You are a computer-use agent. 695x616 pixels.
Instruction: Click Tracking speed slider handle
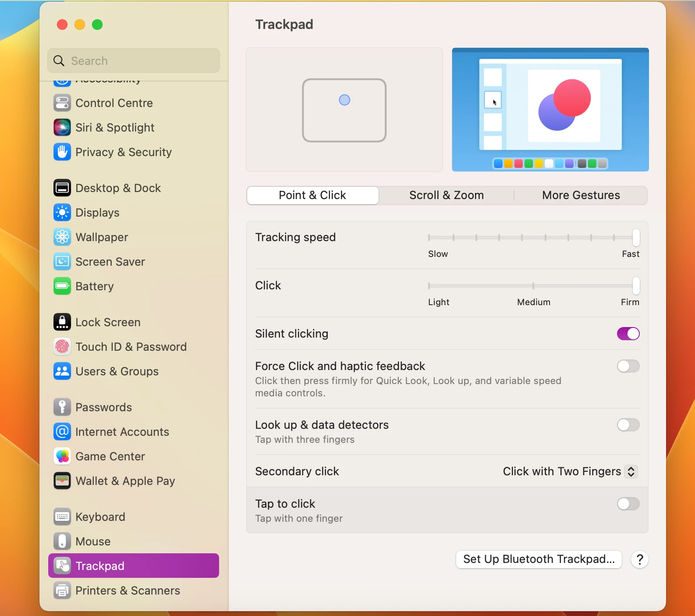point(636,238)
